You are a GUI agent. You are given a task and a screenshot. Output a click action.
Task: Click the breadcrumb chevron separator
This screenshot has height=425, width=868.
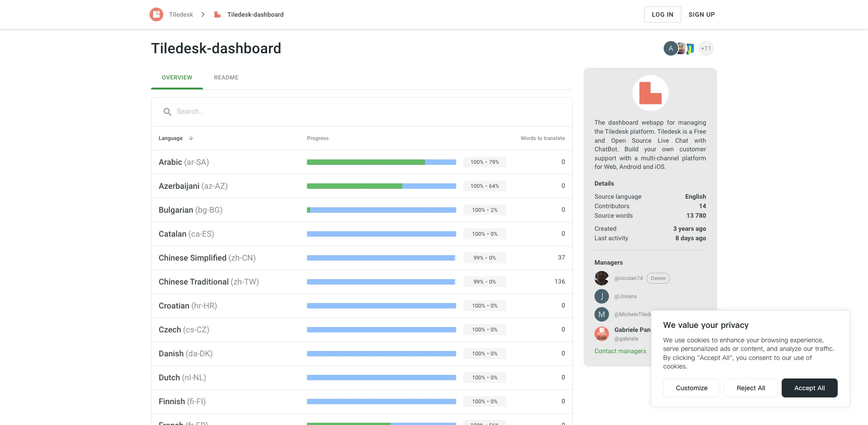point(203,14)
